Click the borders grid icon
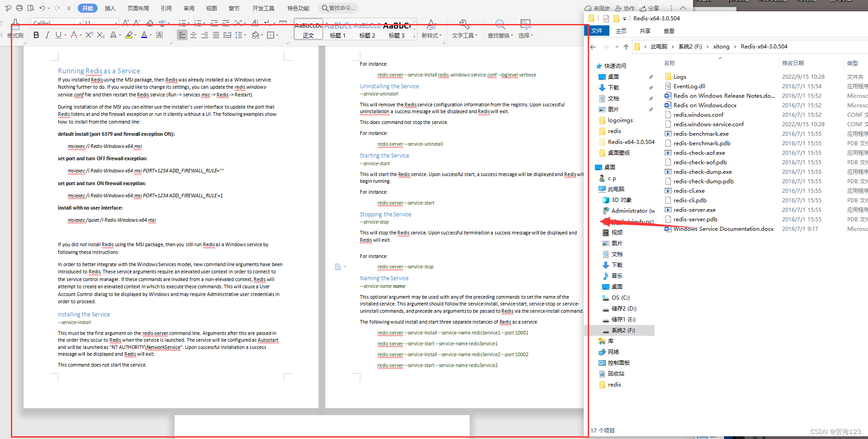 tap(270, 35)
